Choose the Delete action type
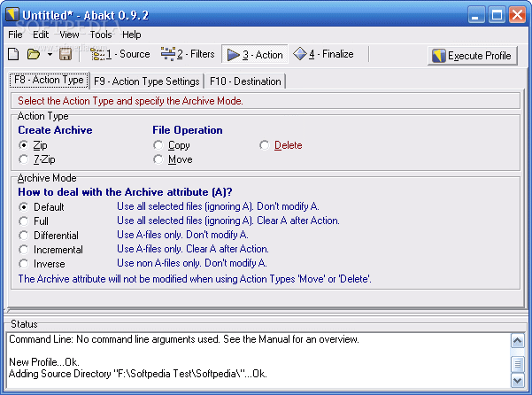This screenshot has height=395, width=532. pyautogui.click(x=265, y=145)
